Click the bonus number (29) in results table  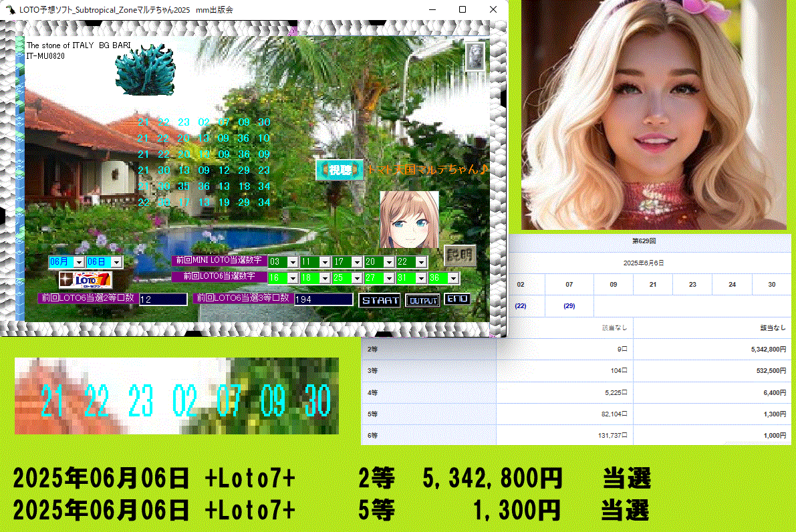tap(569, 306)
